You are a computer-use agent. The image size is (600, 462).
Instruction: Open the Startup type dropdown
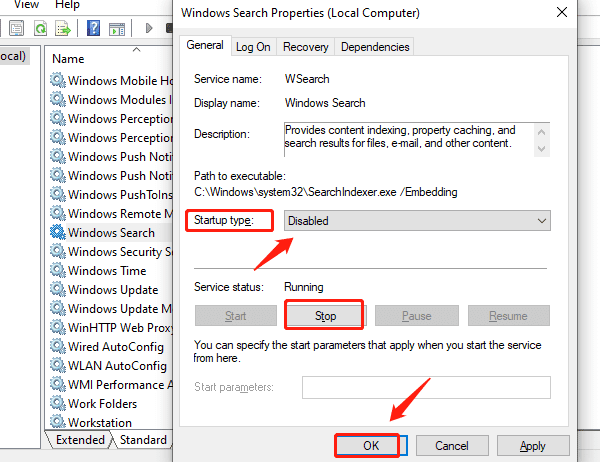click(x=417, y=220)
